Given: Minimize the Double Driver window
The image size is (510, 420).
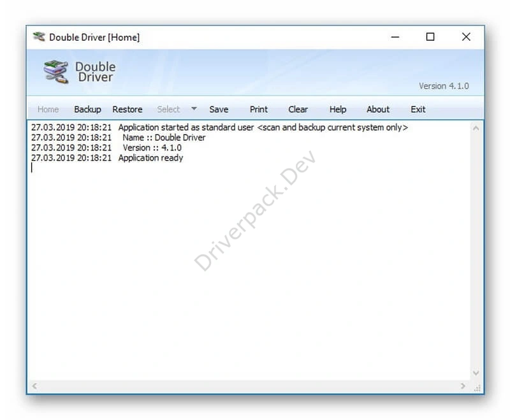Looking at the screenshot, I should click(x=395, y=37).
